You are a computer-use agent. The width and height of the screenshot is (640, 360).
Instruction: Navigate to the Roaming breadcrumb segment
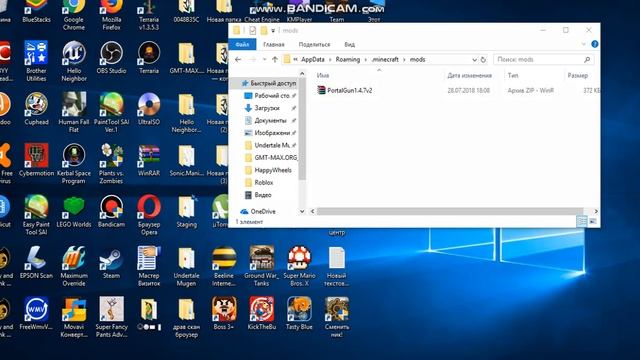[x=348, y=60]
